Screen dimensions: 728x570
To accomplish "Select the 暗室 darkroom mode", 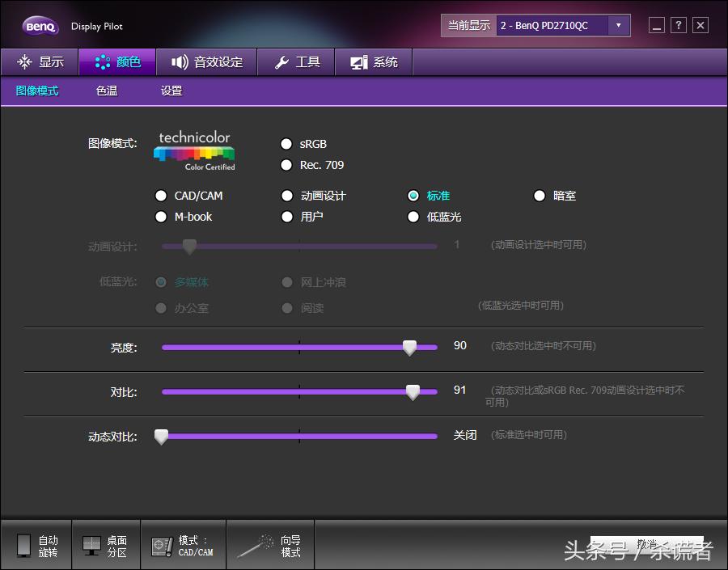I will [x=540, y=195].
